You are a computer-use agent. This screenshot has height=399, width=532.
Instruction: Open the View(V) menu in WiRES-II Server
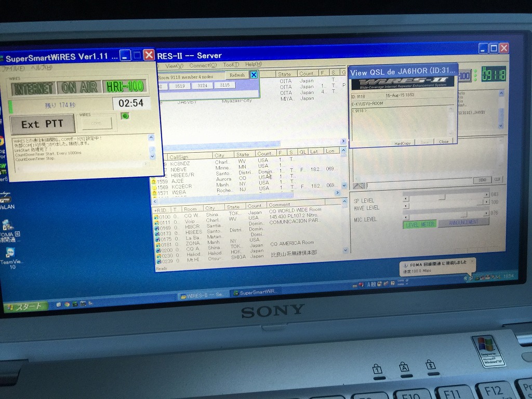pyautogui.click(x=175, y=65)
